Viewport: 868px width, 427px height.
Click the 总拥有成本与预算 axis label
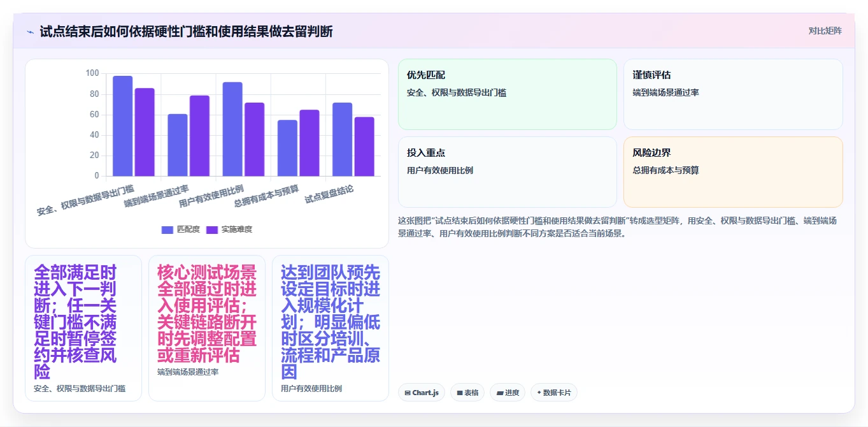click(x=266, y=196)
